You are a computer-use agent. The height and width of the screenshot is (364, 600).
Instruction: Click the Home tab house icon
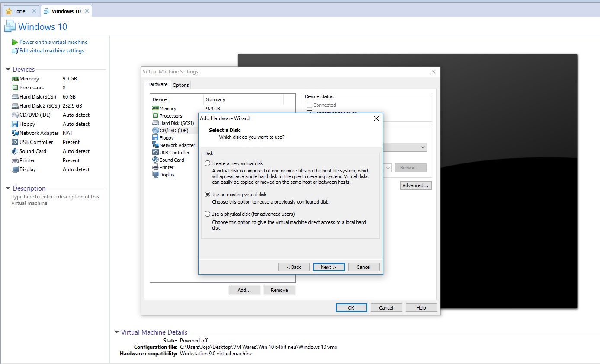tap(9, 11)
